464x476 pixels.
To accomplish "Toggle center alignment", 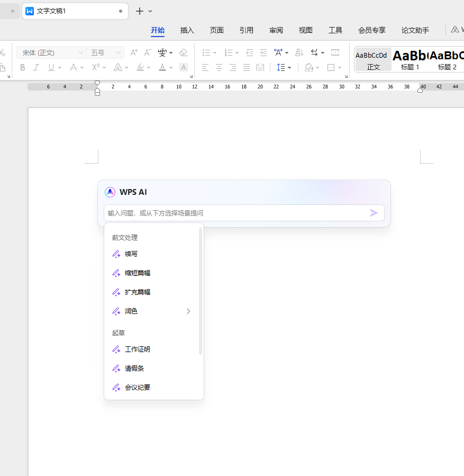I will [219, 67].
